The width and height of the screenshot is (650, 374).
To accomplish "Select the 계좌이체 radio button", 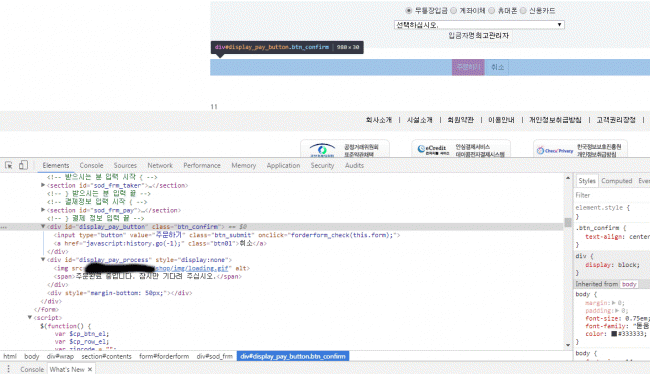I will coord(454,11).
